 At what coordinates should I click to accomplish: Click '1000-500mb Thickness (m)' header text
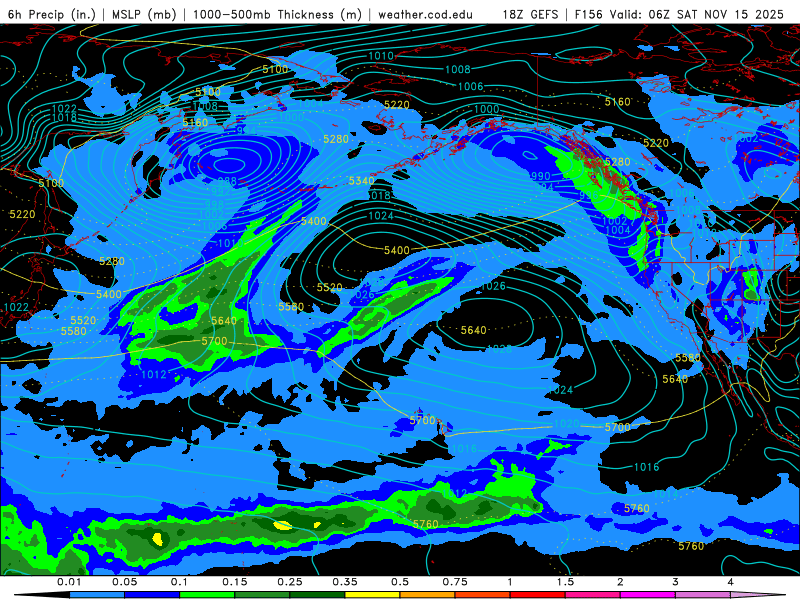[x=277, y=14]
